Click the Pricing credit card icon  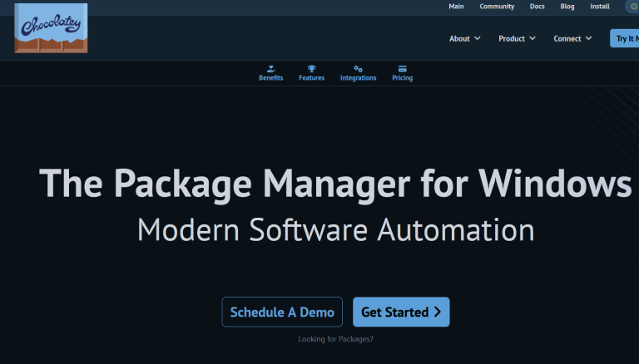pos(402,69)
